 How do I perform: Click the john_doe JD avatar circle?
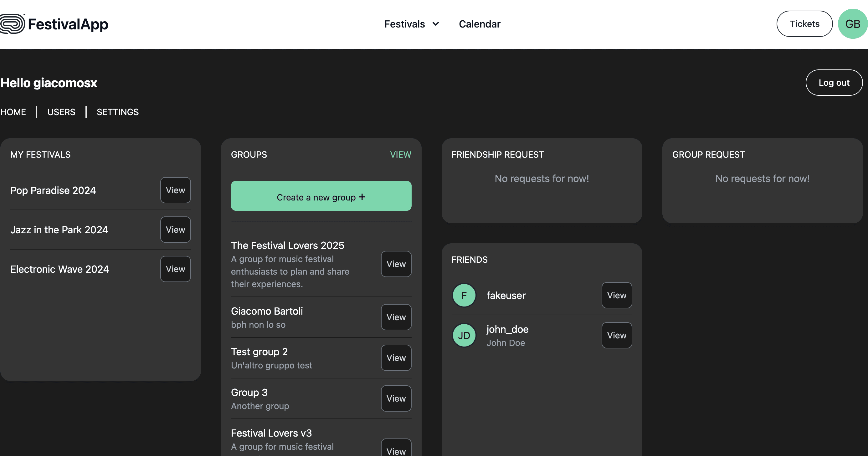click(464, 336)
